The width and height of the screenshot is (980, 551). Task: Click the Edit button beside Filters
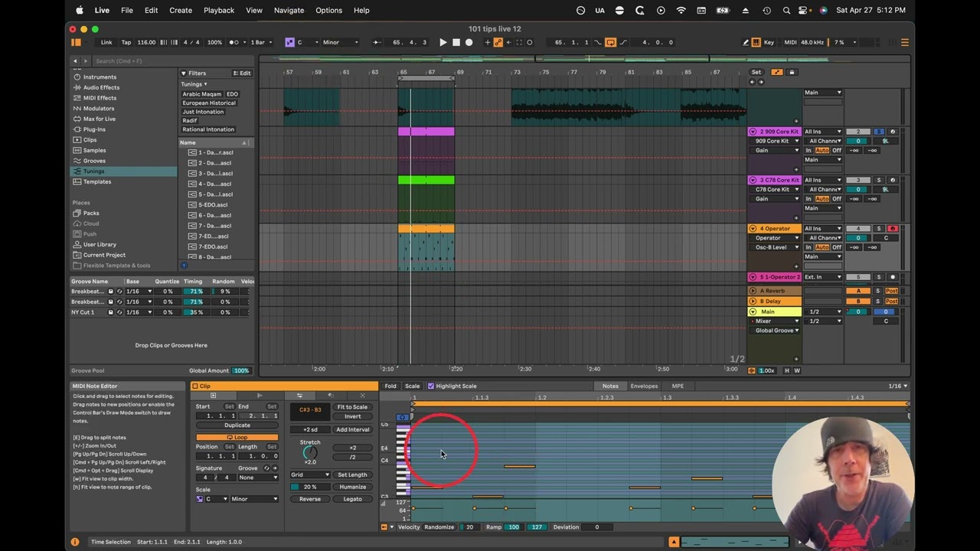click(242, 73)
